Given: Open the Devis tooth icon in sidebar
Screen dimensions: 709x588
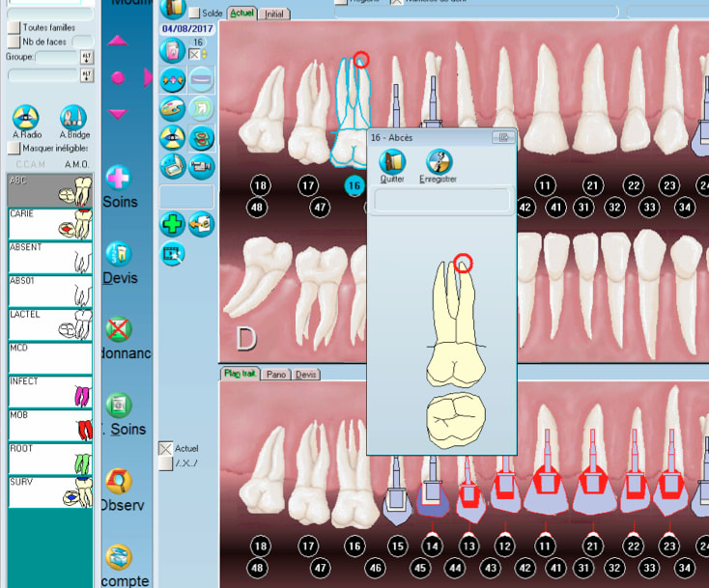Looking at the screenshot, I should [119, 255].
